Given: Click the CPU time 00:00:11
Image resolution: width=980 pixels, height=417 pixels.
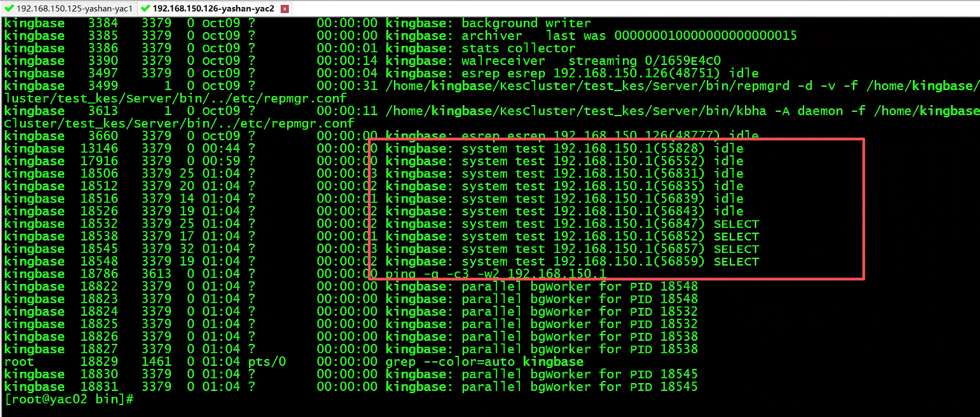Looking at the screenshot, I should (x=347, y=111).
